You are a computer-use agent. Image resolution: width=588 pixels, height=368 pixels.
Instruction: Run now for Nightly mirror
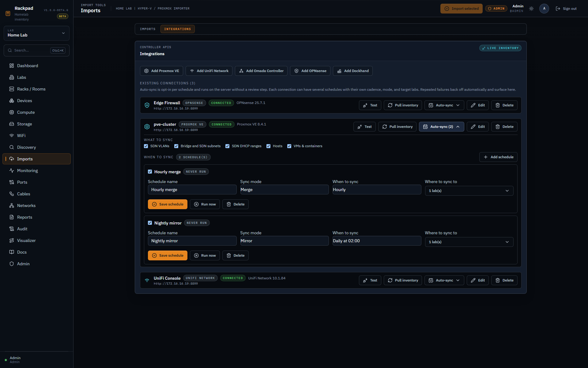pyautogui.click(x=205, y=255)
